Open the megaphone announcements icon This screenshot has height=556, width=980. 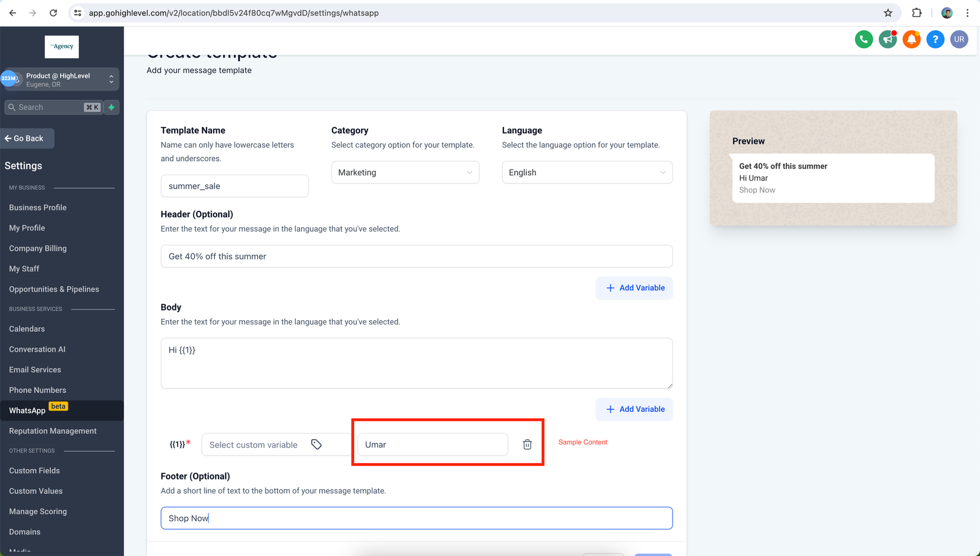[888, 39]
